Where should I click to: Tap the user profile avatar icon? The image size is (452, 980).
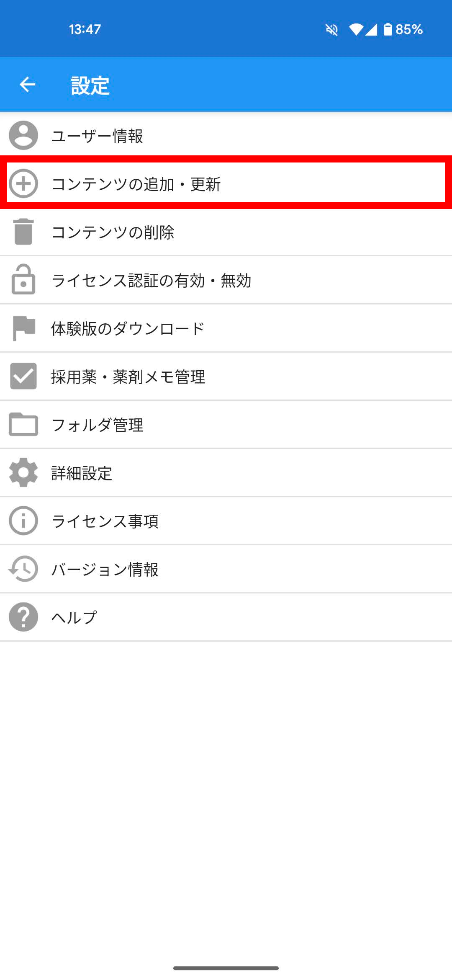tap(23, 135)
